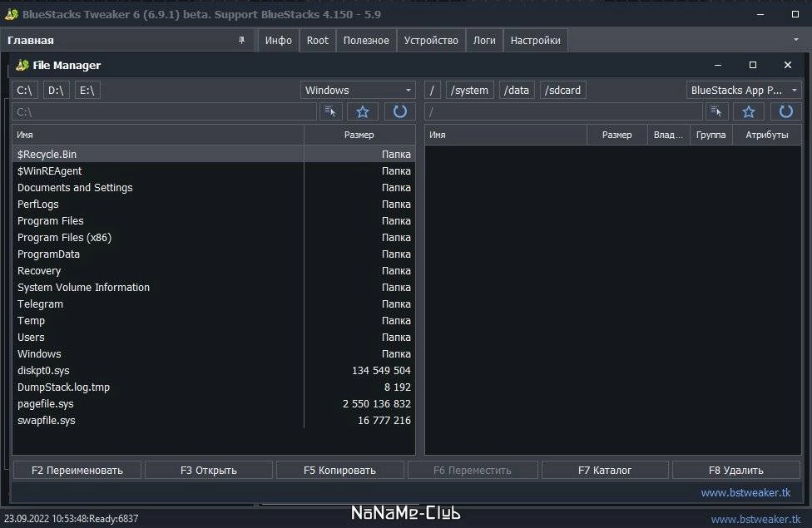Refresh the right Android file pane
Image resolution: width=812 pixels, height=528 pixels.
(785, 111)
